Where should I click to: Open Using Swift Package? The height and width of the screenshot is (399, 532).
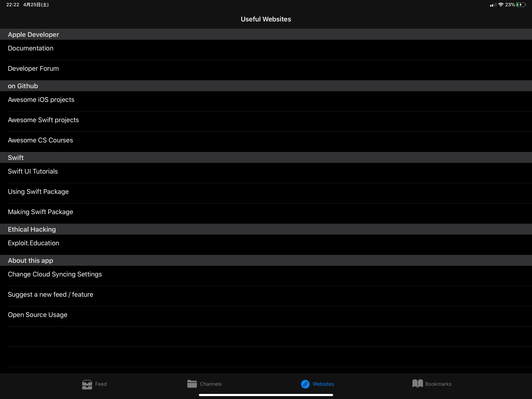pyautogui.click(x=266, y=193)
